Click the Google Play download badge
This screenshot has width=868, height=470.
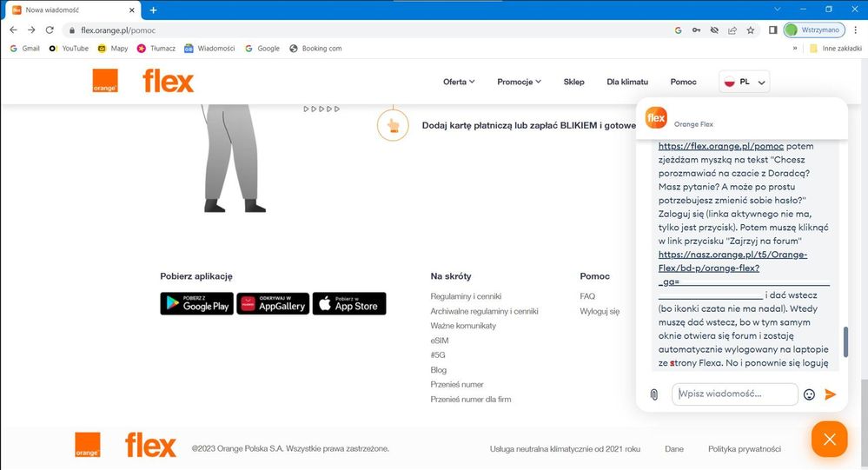pyautogui.click(x=196, y=303)
